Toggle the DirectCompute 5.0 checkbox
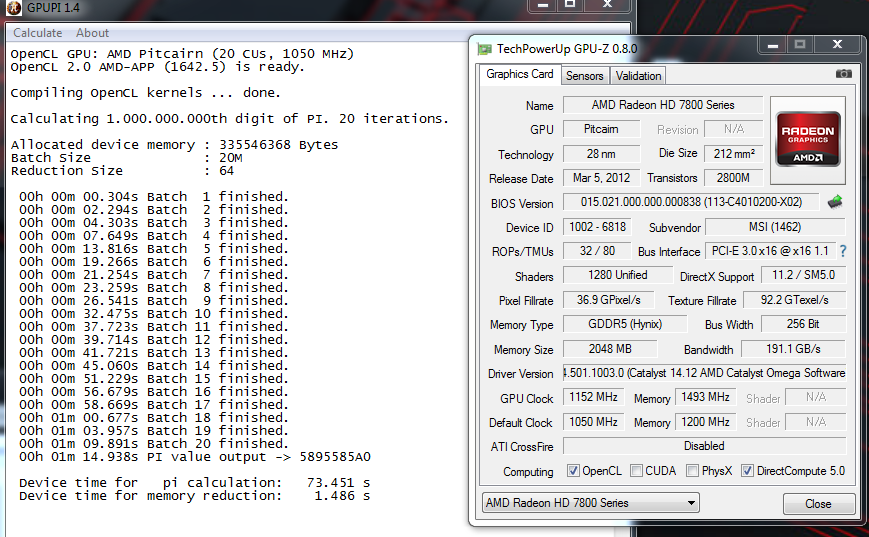Screen dimensions: 869x537 coord(747,471)
